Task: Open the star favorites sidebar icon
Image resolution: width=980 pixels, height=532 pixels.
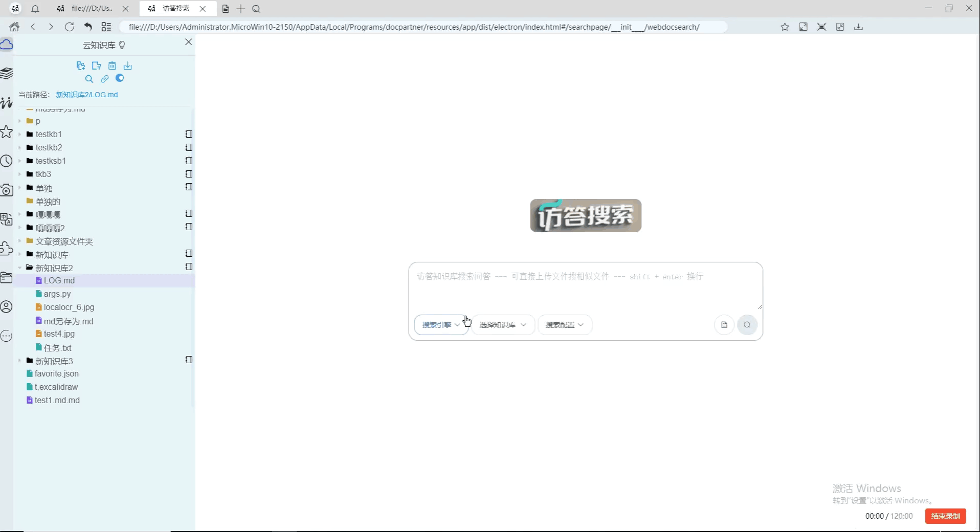Action: [6, 132]
